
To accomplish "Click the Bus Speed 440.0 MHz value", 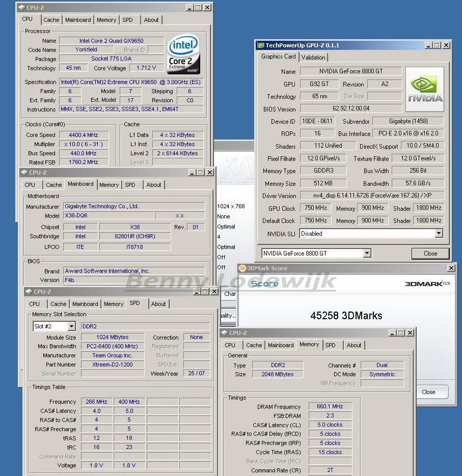I will coord(84,153).
